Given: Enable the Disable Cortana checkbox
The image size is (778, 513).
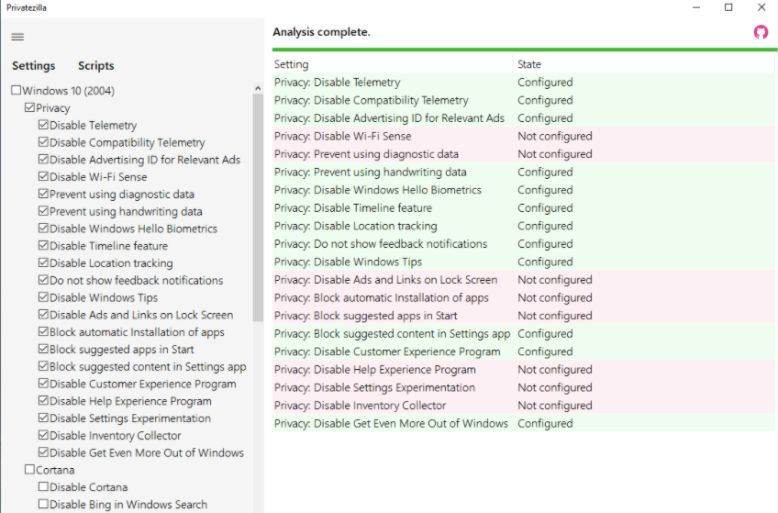Looking at the screenshot, I should [x=43, y=486].
